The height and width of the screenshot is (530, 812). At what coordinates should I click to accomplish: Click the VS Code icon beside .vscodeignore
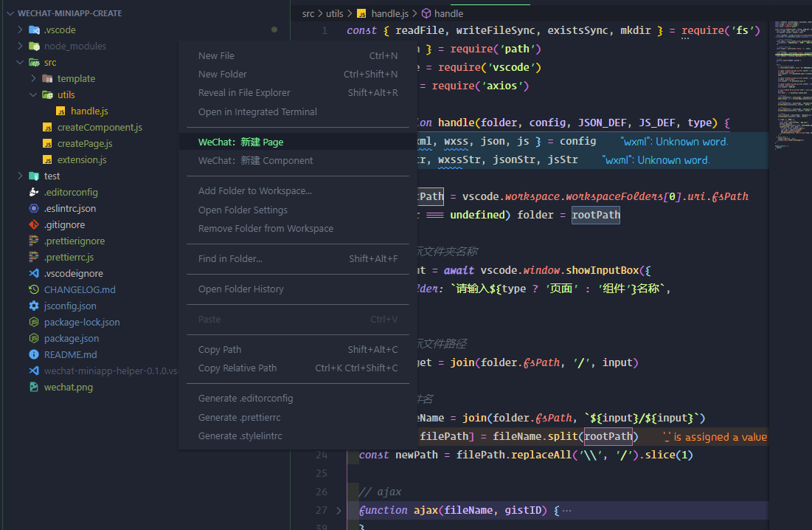tap(34, 274)
